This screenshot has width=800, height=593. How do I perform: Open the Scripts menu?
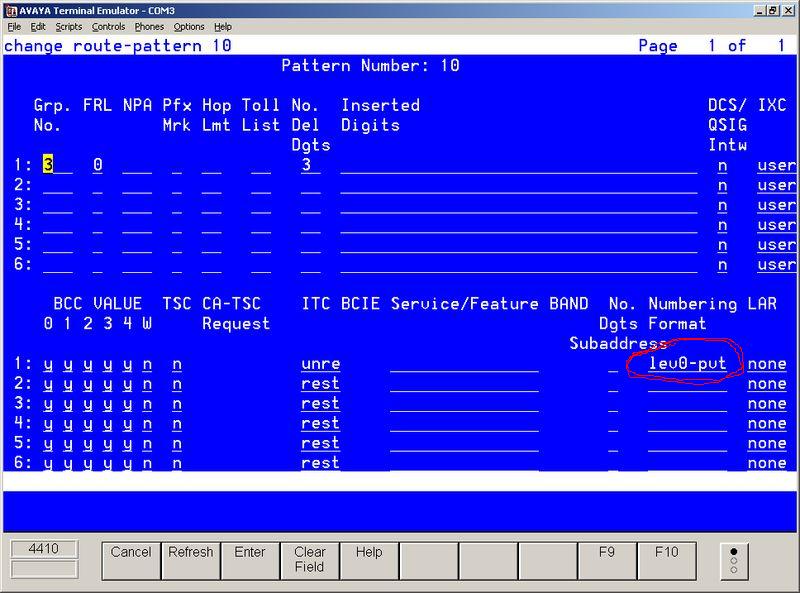click(68, 27)
